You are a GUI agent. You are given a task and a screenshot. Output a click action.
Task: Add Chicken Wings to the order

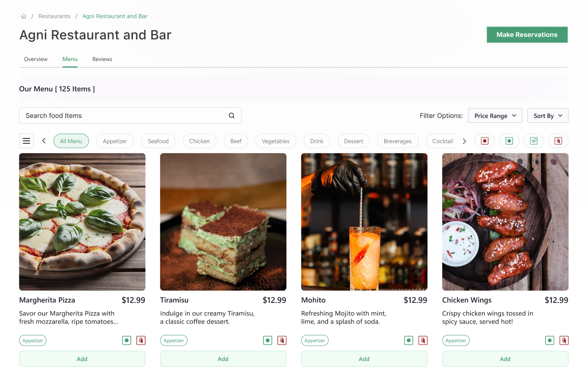click(x=505, y=359)
